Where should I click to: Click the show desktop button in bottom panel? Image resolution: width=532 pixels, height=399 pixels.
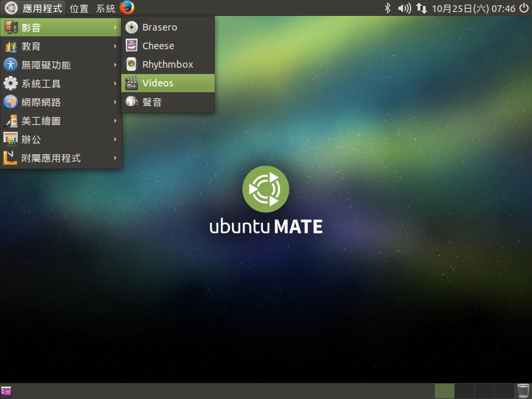click(6, 391)
